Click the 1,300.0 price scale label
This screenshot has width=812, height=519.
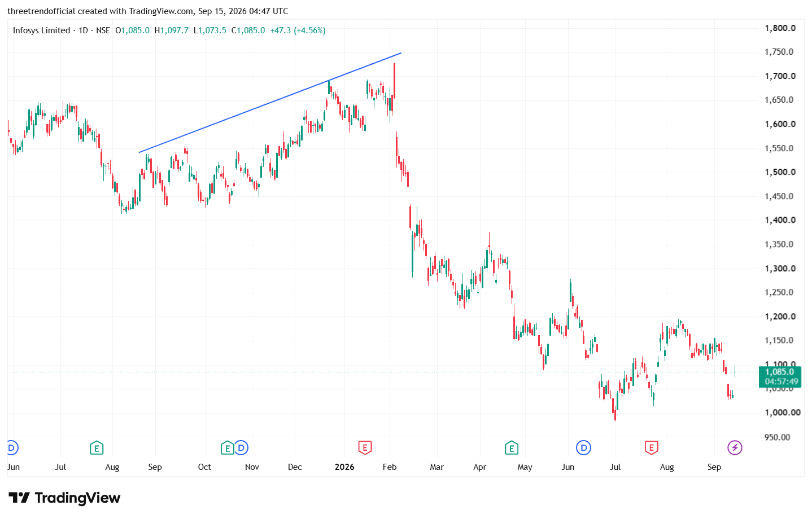pos(780,269)
